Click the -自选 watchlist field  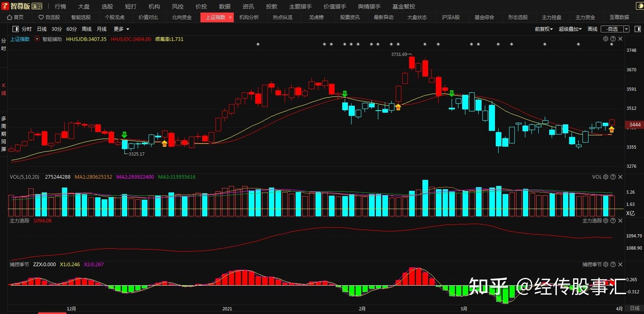tap(612, 29)
